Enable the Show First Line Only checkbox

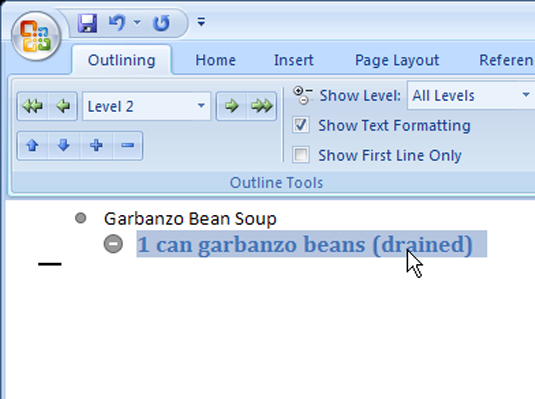pyautogui.click(x=301, y=155)
